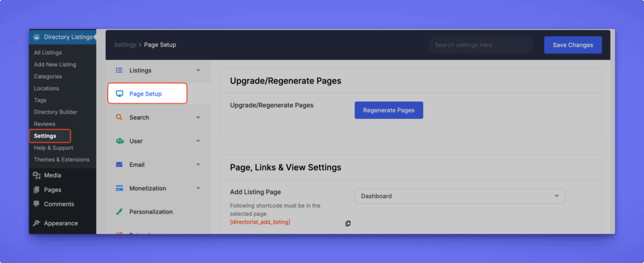Click the Email envelope icon

tap(119, 165)
